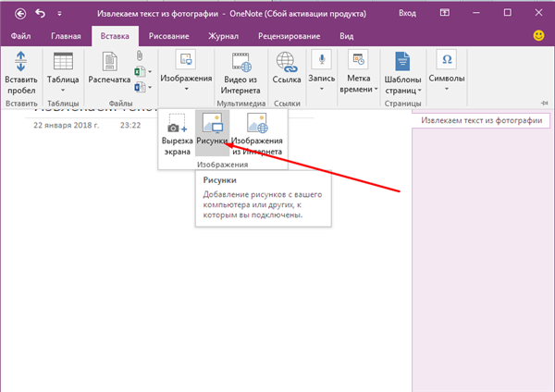This screenshot has height=392, width=555.
Task: Click the Распечатка file printout icon
Action: click(x=109, y=67)
